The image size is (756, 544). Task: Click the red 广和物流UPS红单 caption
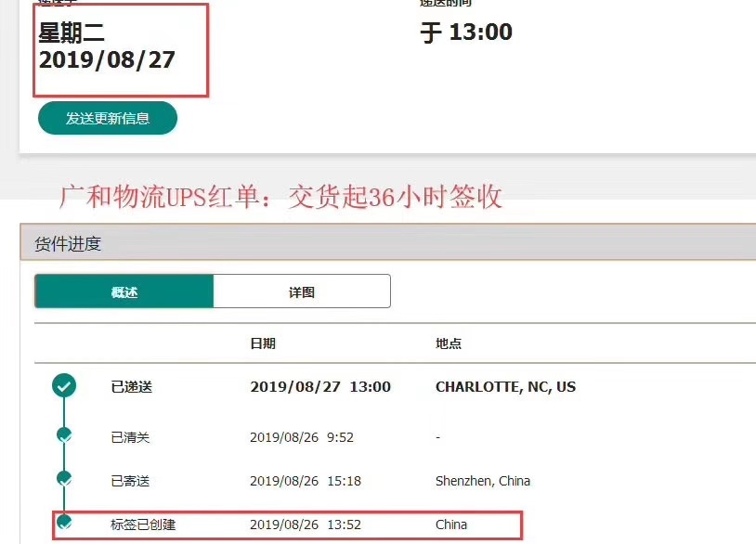coord(280,197)
